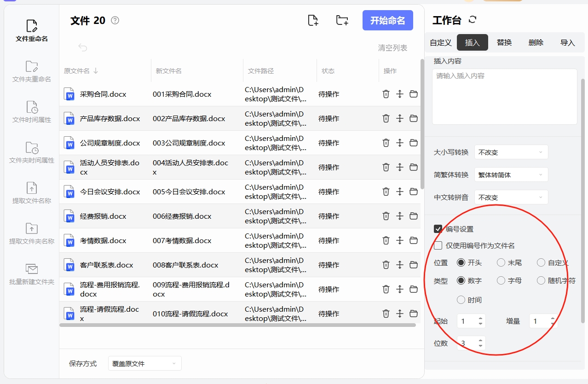Select 开头 position radio button
Viewport: 588px width, 384px height.
(x=461, y=262)
